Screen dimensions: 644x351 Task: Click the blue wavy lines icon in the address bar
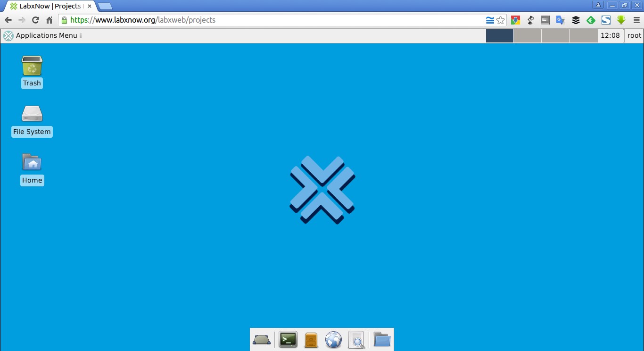pyautogui.click(x=490, y=20)
